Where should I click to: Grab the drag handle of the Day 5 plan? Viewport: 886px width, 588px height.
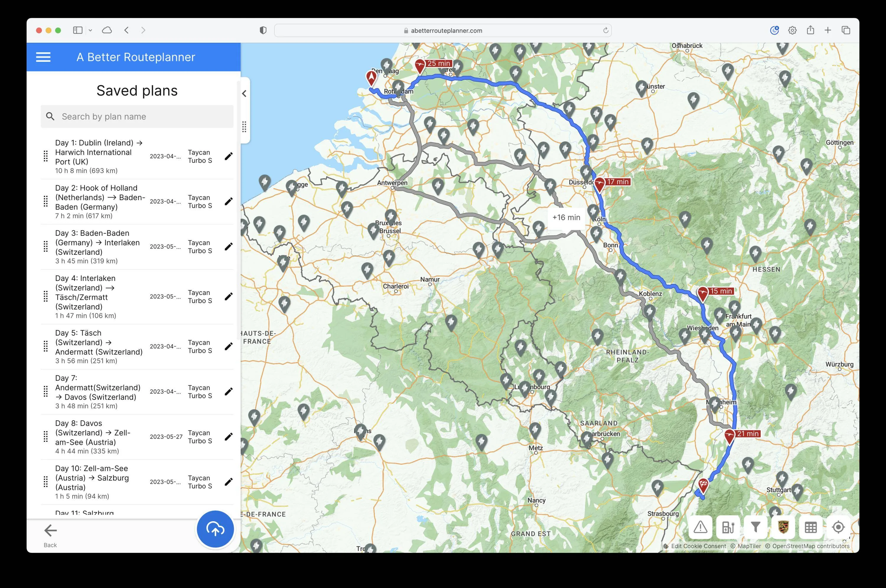(x=46, y=346)
